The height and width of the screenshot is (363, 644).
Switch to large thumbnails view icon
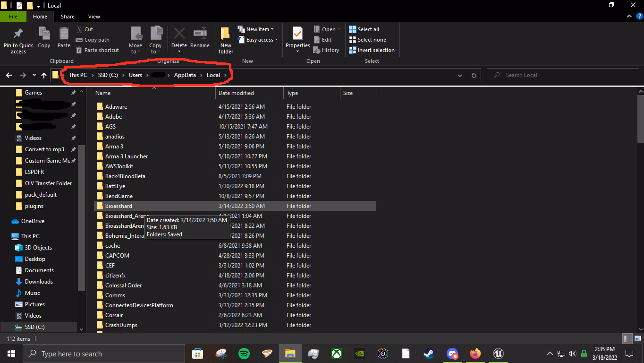[x=637, y=339]
